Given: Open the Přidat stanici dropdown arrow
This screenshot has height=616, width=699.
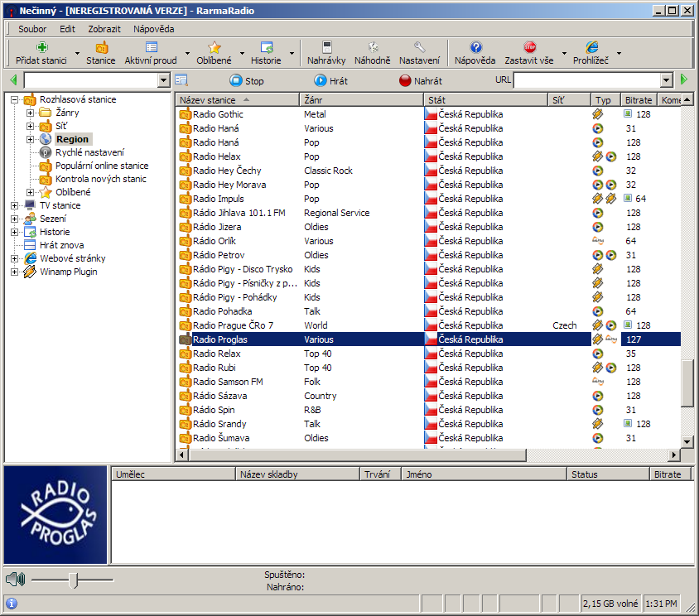Looking at the screenshot, I should point(77,53).
